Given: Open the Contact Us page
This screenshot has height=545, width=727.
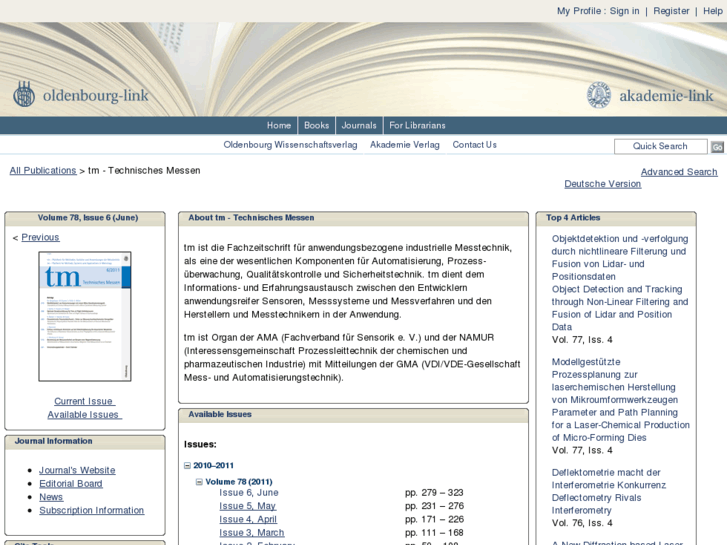Looking at the screenshot, I should coord(474,145).
